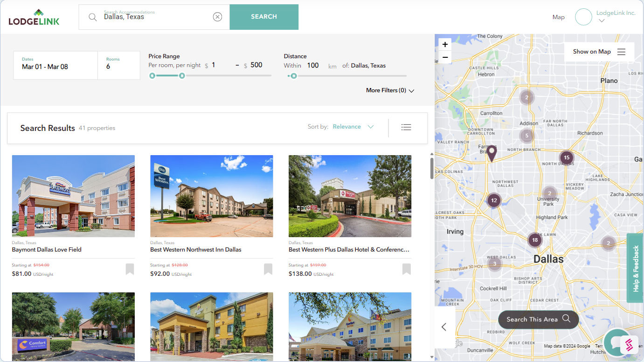The image size is (644, 362).
Task: Click the scroll-down arrow of results list
Action: click(432, 357)
